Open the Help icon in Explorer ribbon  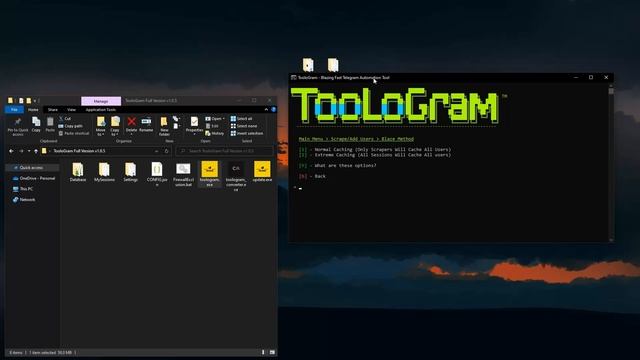coord(273,109)
